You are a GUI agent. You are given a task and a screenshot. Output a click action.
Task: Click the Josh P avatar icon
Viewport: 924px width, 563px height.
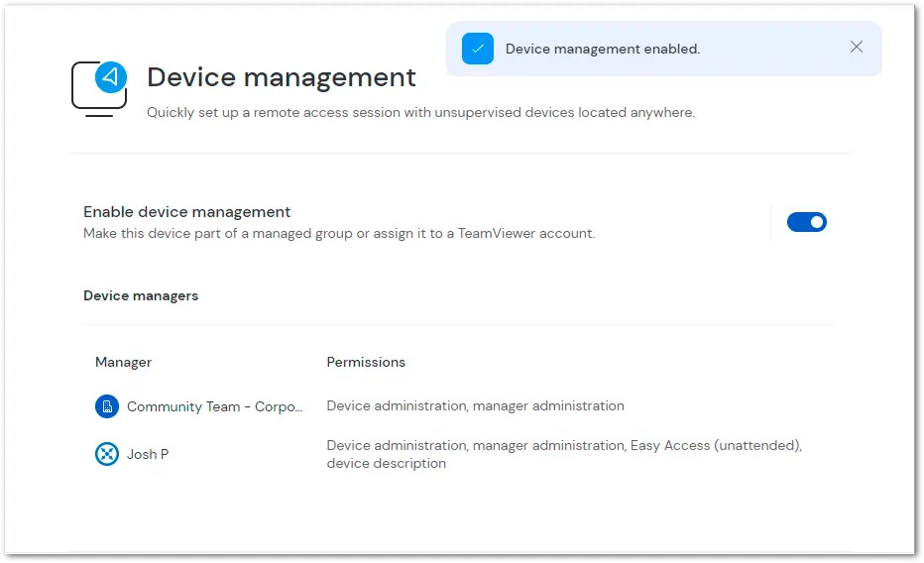[x=107, y=454]
